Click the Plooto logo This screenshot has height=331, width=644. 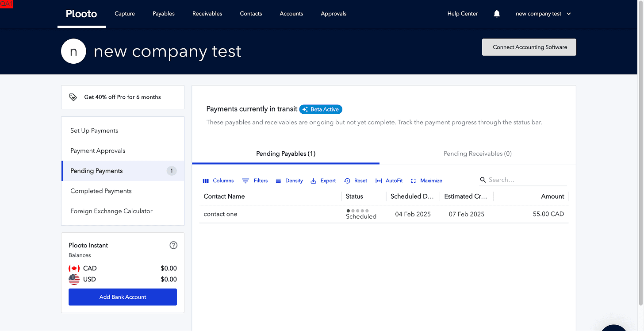tap(81, 14)
